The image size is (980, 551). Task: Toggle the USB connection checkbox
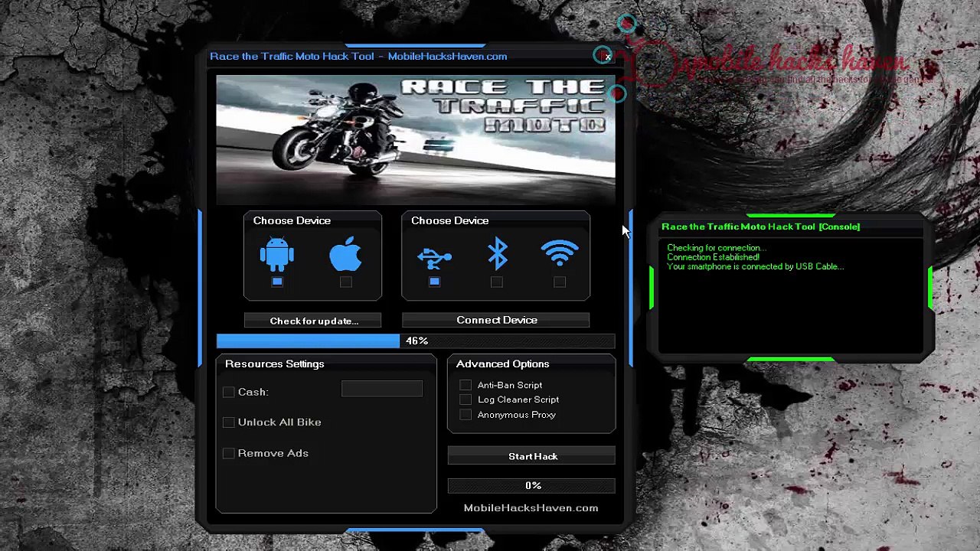pyautogui.click(x=434, y=282)
